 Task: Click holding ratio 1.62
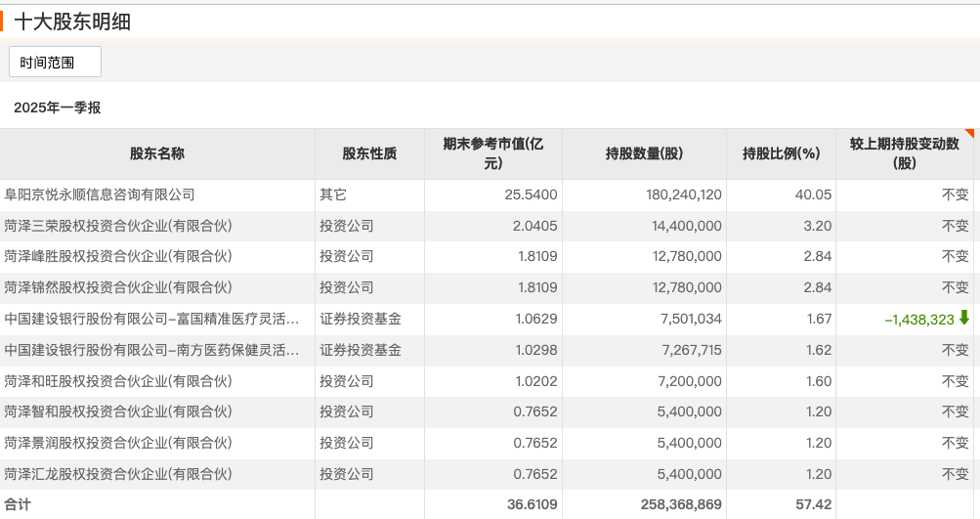click(x=819, y=350)
